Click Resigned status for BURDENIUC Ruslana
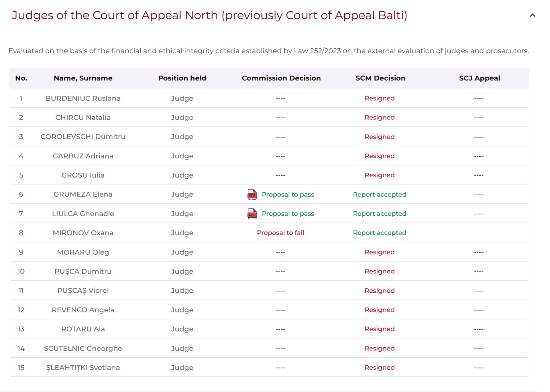This screenshot has height=392, width=550. [379, 98]
